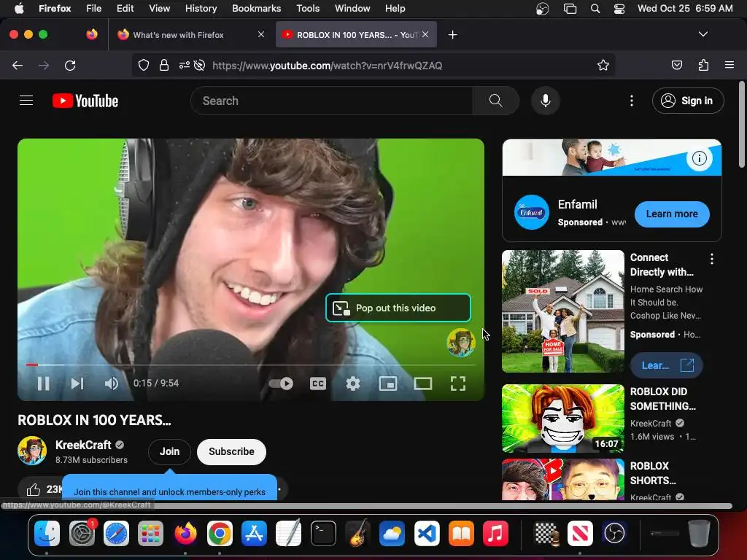Bookmark this page with the star
The width and height of the screenshot is (747, 560).
coord(603,65)
